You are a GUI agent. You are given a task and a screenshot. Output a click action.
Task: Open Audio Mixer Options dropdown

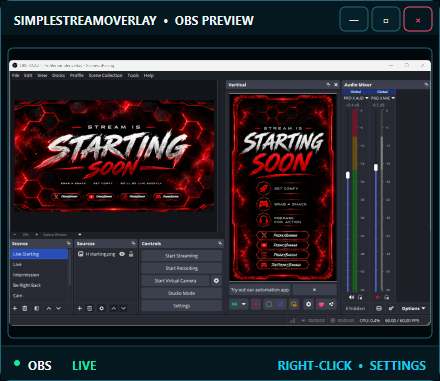pyautogui.click(x=413, y=308)
